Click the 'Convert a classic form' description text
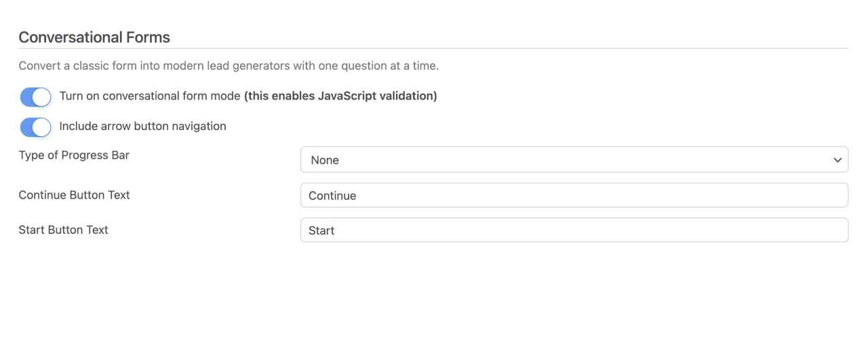 229,66
